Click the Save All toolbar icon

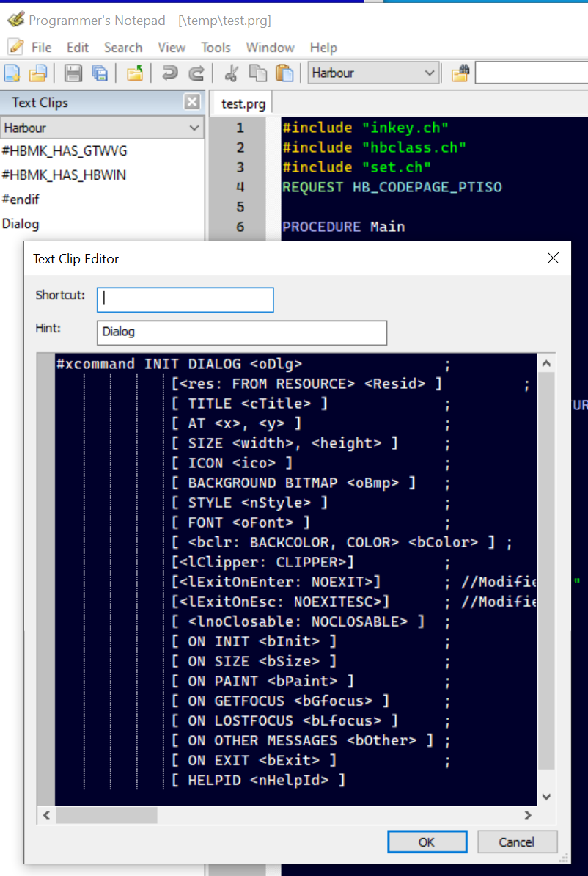(99, 73)
